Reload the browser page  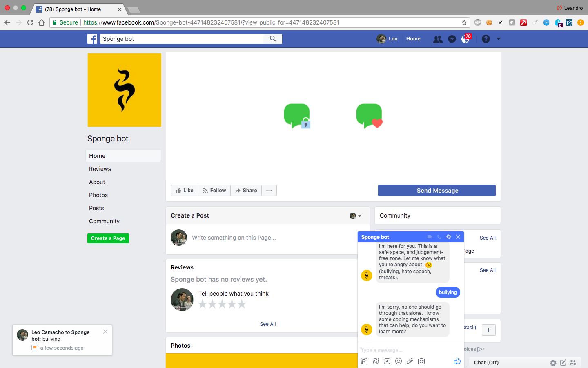click(30, 22)
